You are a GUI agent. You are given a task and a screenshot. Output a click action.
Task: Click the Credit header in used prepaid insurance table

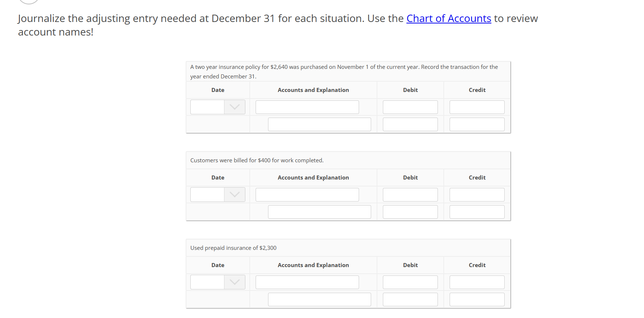point(477,265)
